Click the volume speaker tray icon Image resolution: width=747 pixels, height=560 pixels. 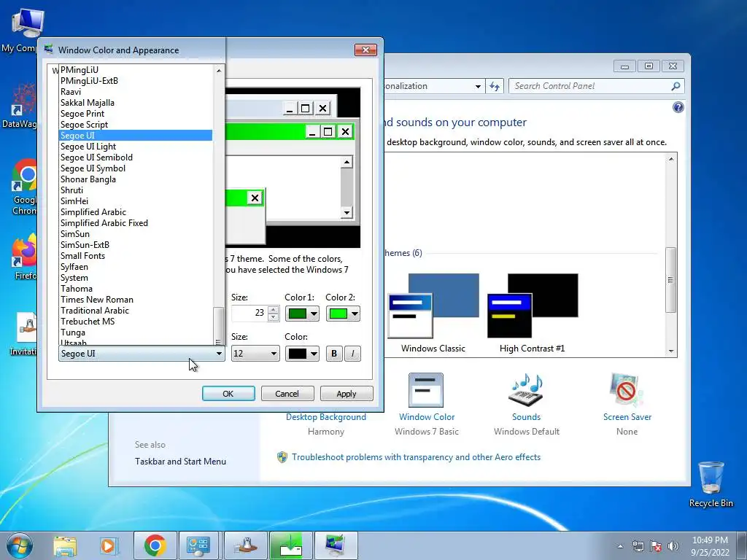[673, 545]
